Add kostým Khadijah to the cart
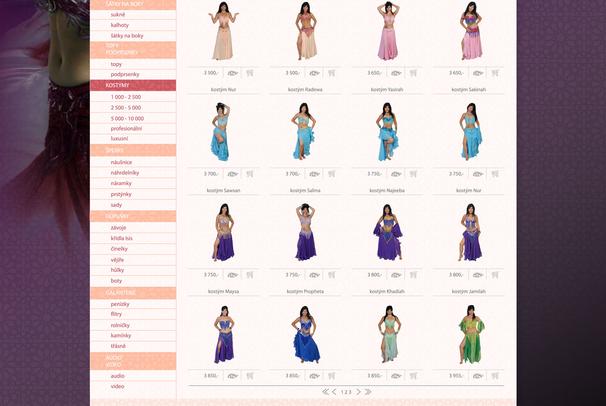This screenshot has height=406, width=606. click(x=413, y=275)
